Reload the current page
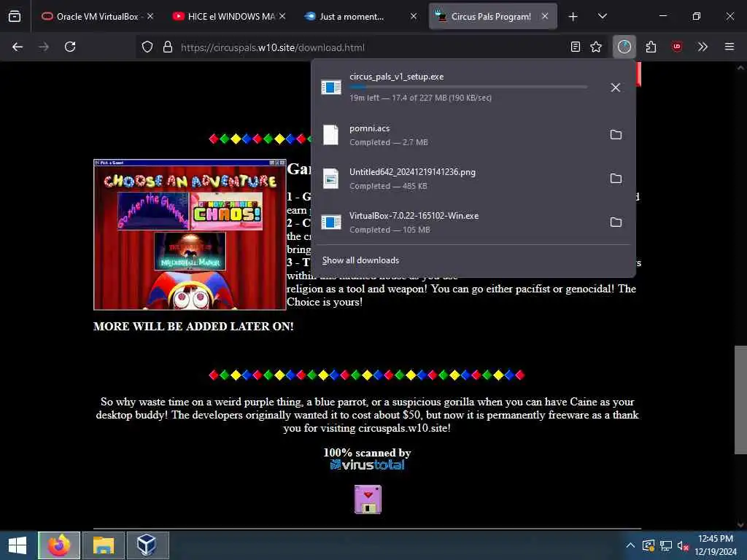The image size is (747, 560). point(70,47)
